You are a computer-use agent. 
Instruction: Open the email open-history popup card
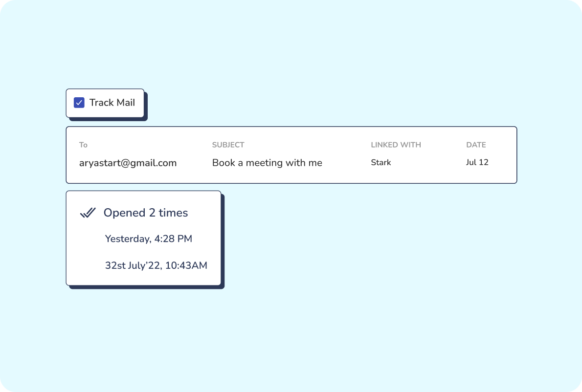(143, 238)
